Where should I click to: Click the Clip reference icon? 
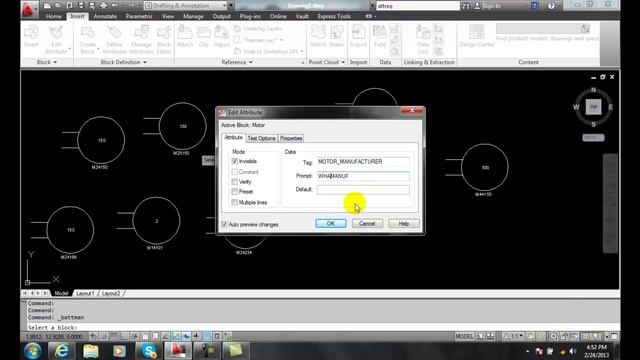click(x=204, y=32)
